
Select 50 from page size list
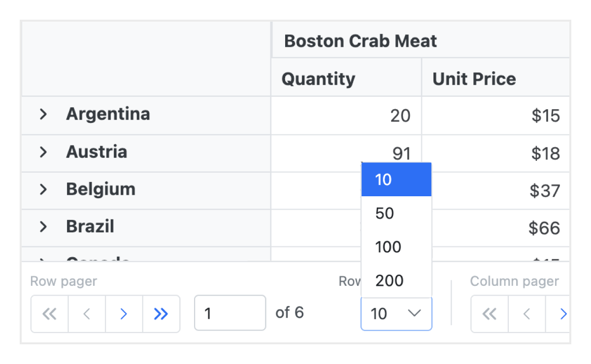click(396, 213)
